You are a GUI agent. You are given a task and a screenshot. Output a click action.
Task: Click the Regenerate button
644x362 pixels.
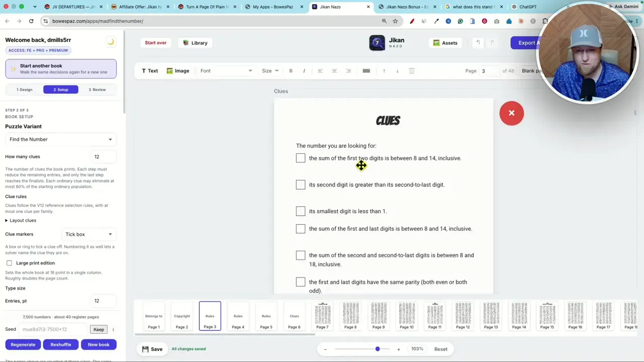point(23,344)
